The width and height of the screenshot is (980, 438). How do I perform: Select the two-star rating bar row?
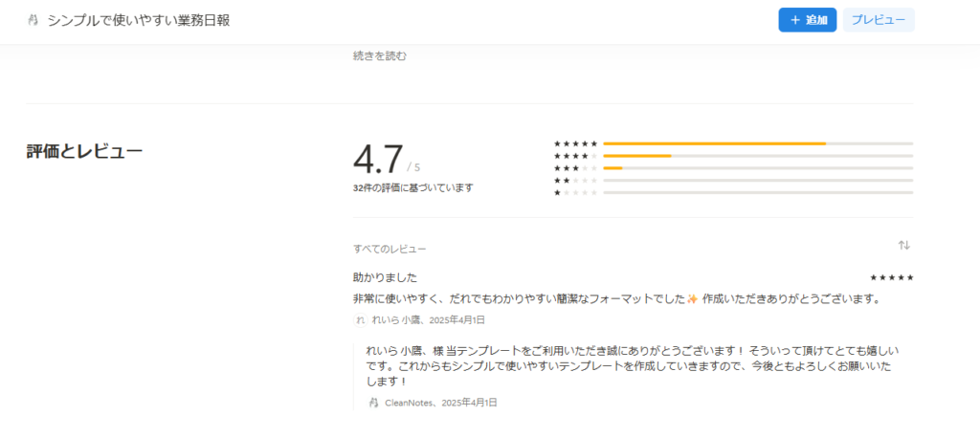tap(733, 181)
